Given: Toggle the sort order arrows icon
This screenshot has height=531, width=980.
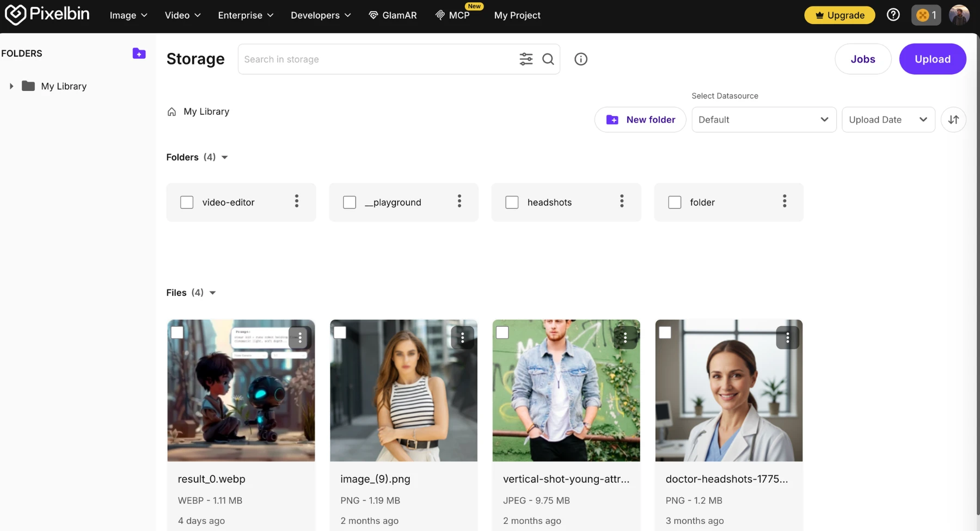Looking at the screenshot, I should pyautogui.click(x=953, y=119).
